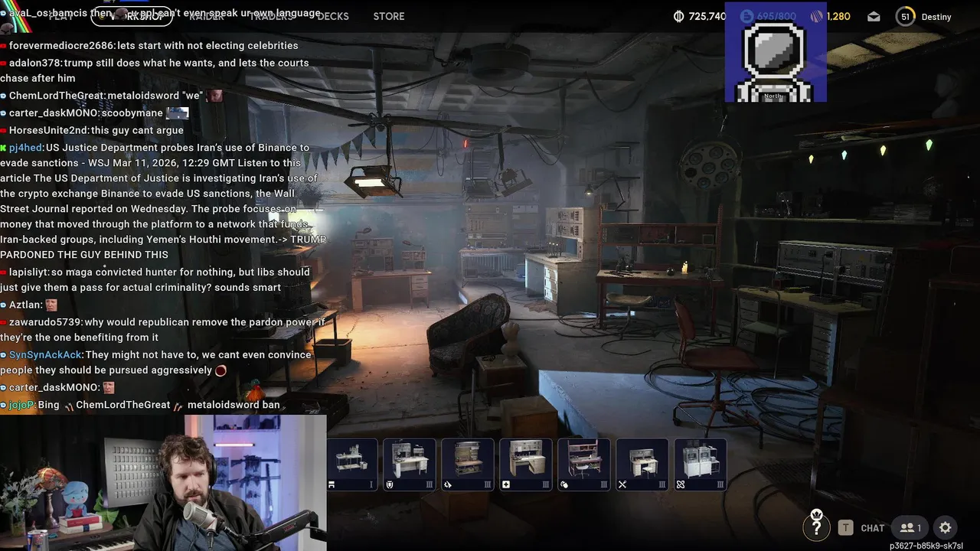Open the grenade icon Explosives station card
This screenshot has width=980, height=551.
pos(584,465)
